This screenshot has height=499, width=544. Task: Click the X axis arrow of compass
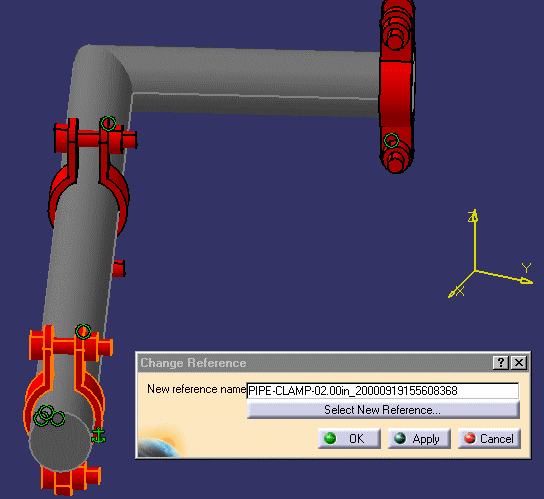[461, 285]
